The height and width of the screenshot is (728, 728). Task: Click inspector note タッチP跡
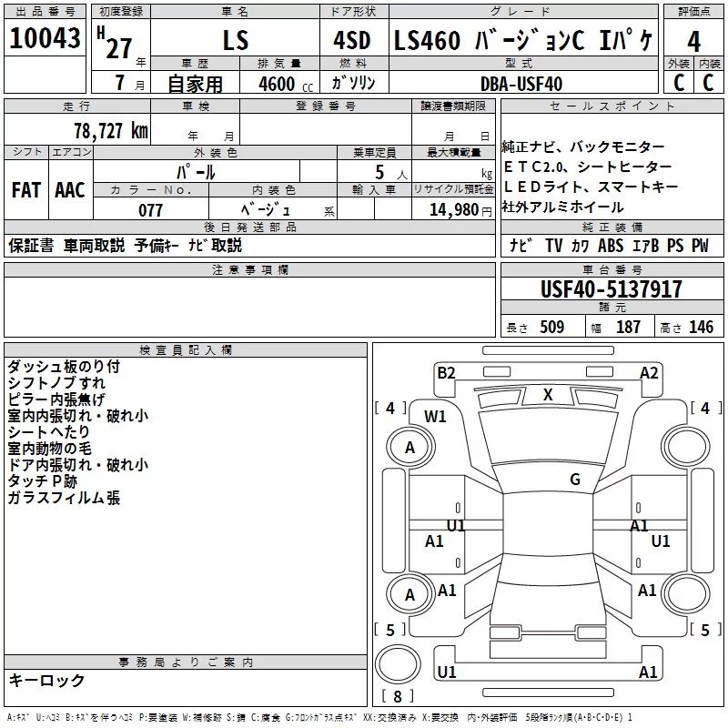coord(42,481)
